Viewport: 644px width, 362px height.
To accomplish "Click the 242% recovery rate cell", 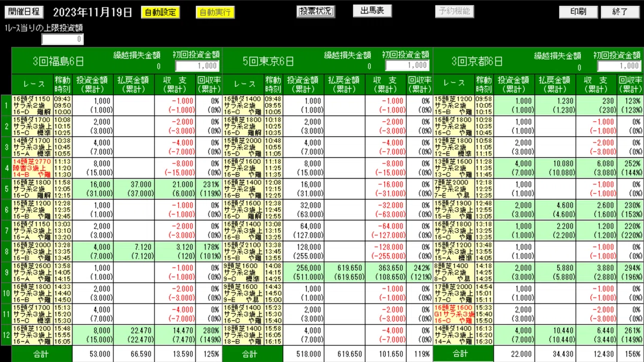I will click(419, 272).
